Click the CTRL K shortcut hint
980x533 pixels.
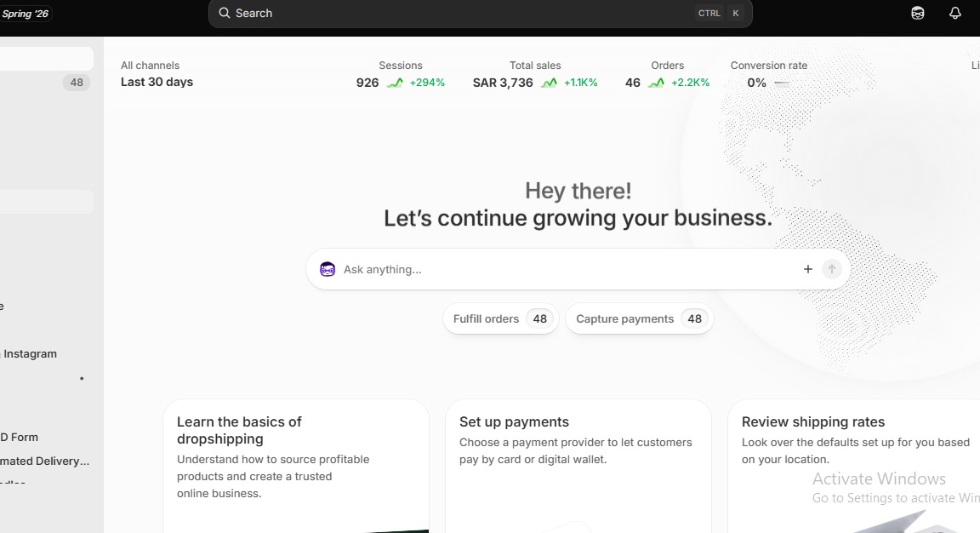720,13
